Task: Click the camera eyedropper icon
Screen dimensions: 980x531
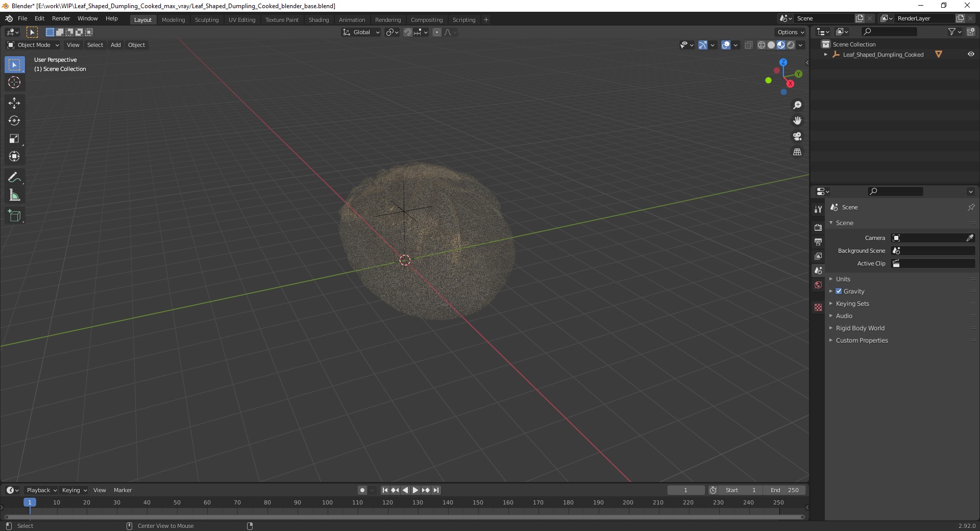Action: pyautogui.click(x=970, y=238)
